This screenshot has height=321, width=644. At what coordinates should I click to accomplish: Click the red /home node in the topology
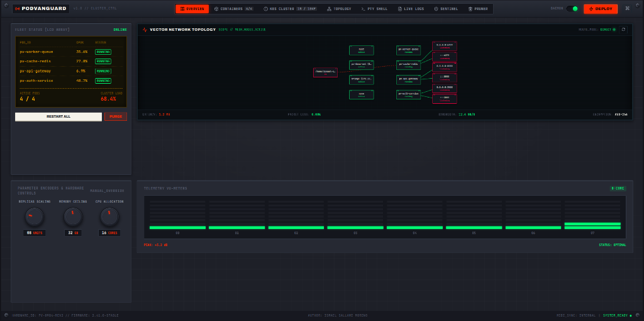(325, 73)
